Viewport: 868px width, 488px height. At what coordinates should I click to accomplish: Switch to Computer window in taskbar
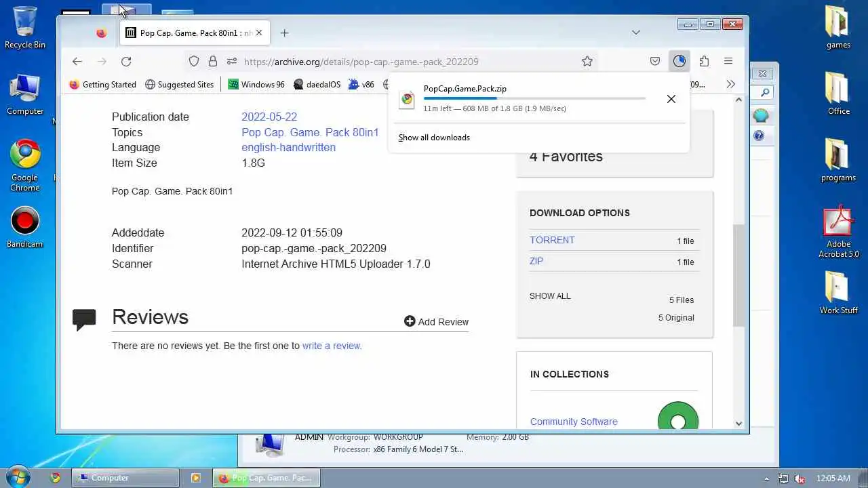[x=125, y=478]
